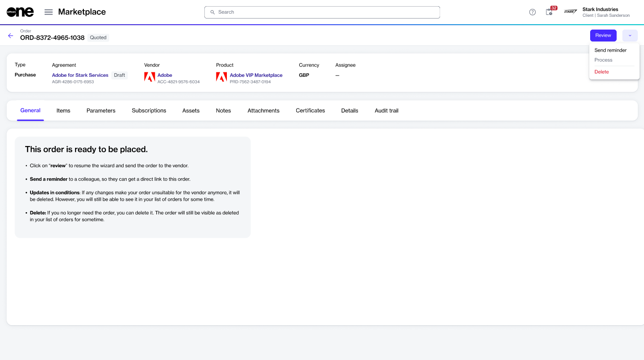Switch to the Audit trail tab
Viewport: 644px width, 360px height.
[x=386, y=111]
